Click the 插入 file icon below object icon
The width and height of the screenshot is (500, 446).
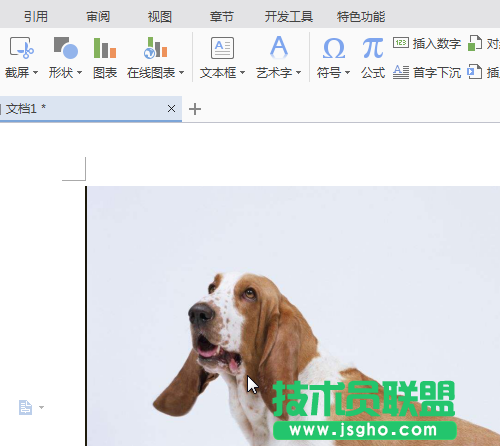coord(475,72)
